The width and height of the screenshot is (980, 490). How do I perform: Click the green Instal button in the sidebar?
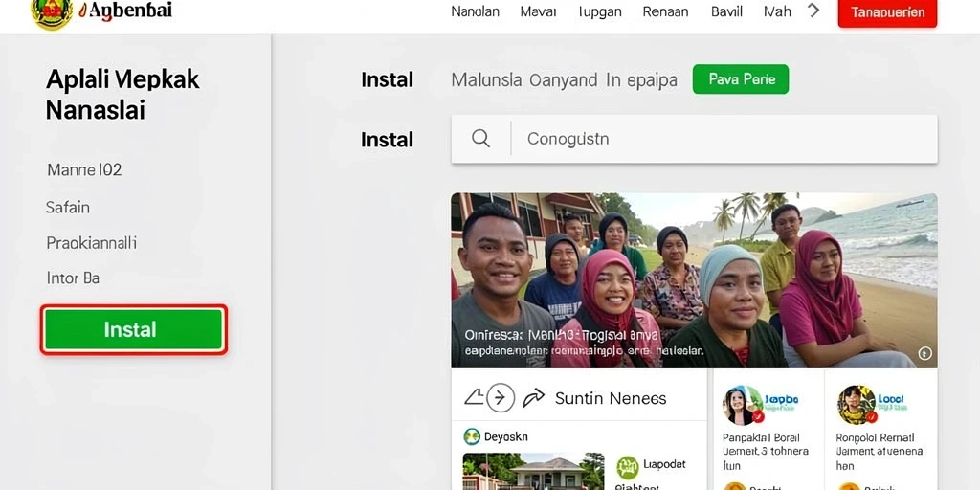(x=134, y=329)
